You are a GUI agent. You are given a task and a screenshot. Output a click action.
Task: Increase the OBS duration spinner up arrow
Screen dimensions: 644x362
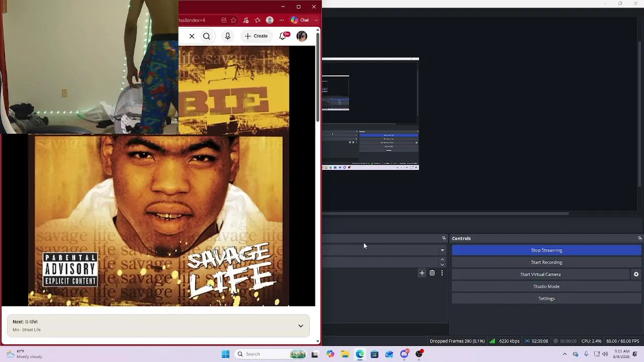click(x=443, y=259)
